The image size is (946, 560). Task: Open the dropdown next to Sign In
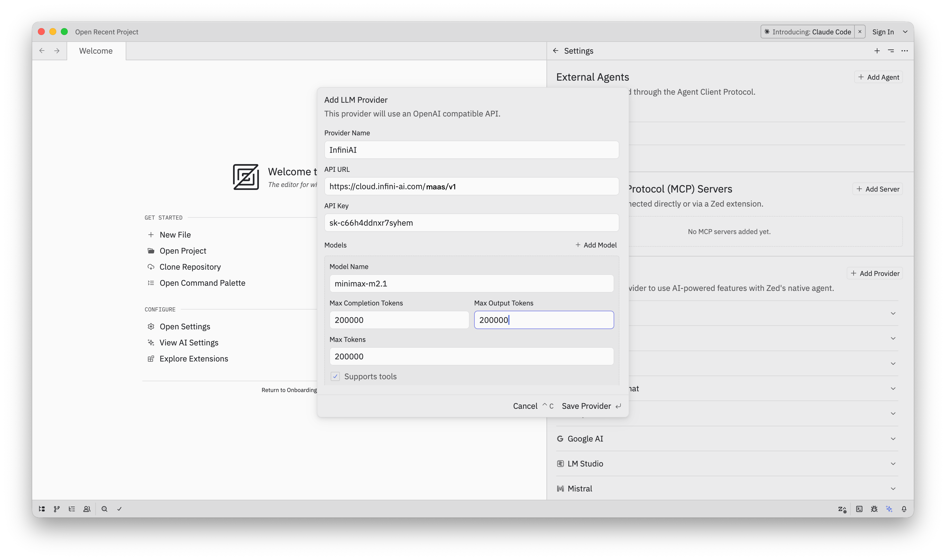click(905, 32)
